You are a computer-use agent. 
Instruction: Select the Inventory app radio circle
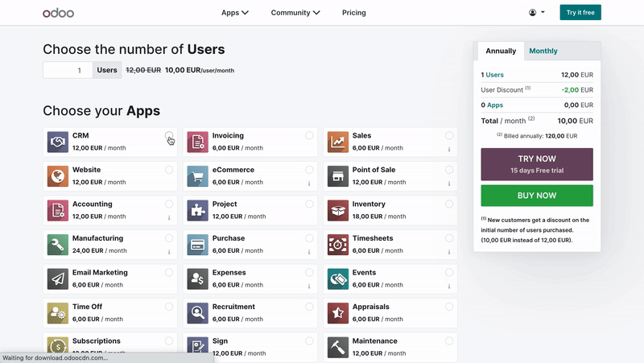tap(449, 204)
